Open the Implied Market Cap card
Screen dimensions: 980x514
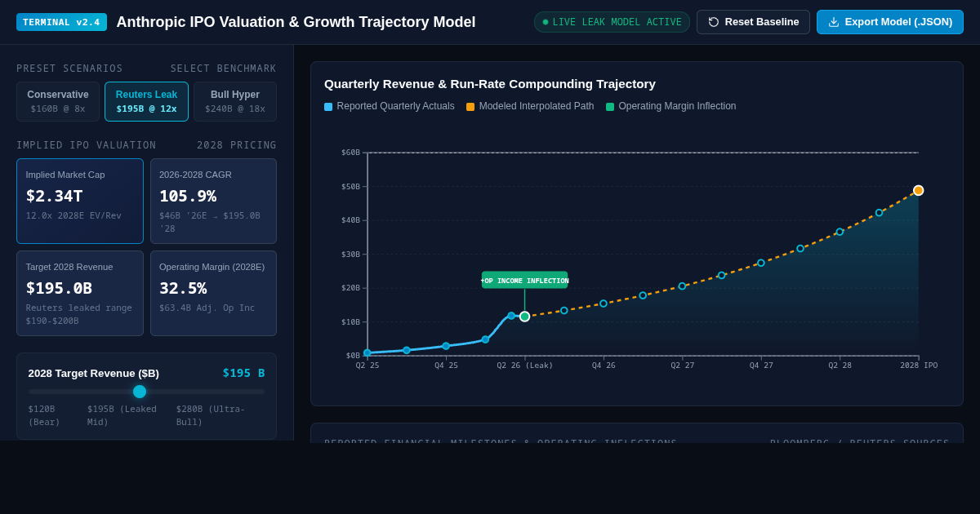(80, 201)
